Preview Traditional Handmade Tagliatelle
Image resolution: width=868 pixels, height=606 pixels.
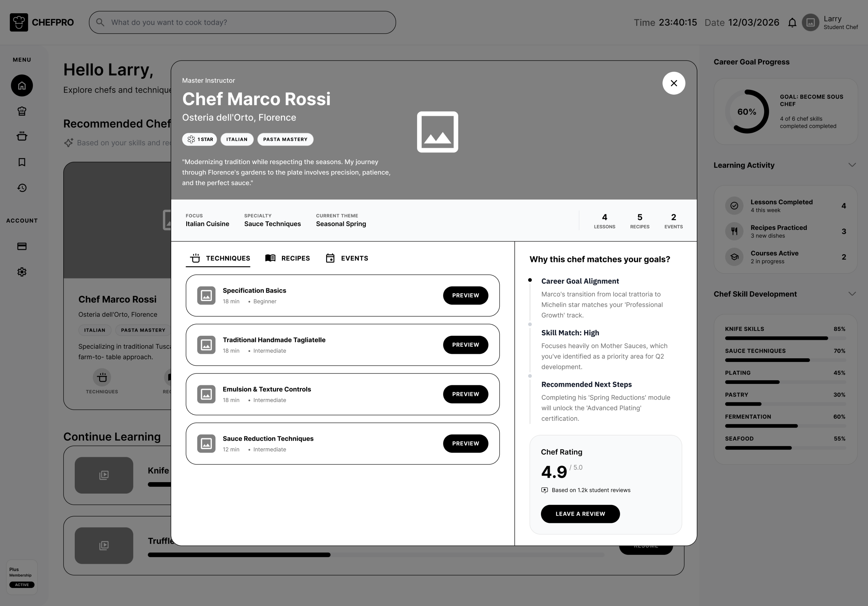(x=465, y=345)
